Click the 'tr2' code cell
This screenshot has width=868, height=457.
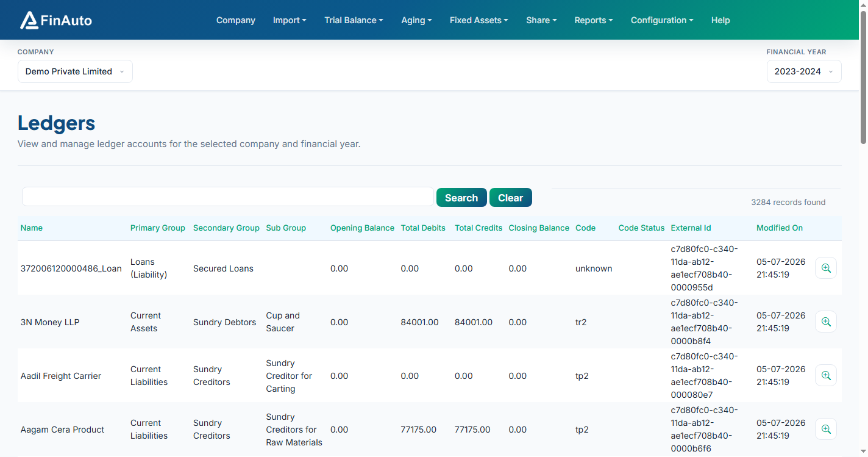click(581, 322)
